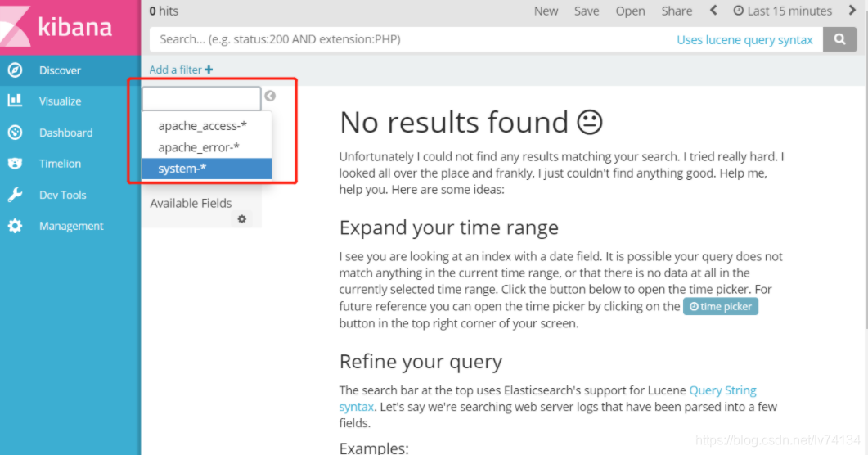Screen dimensions: 868x455
Task: Go to Dashboard section
Action: pyautogui.click(x=66, y=133)
